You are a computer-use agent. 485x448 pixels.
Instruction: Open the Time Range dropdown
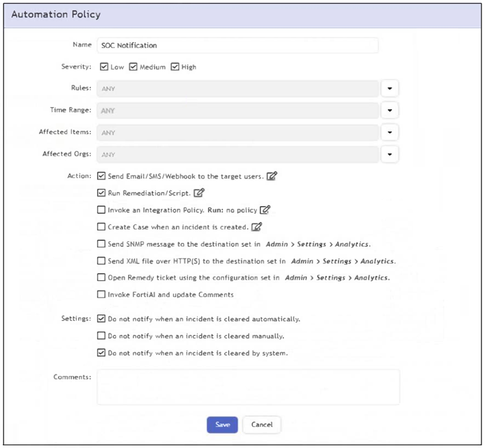(x=390, y=111)
